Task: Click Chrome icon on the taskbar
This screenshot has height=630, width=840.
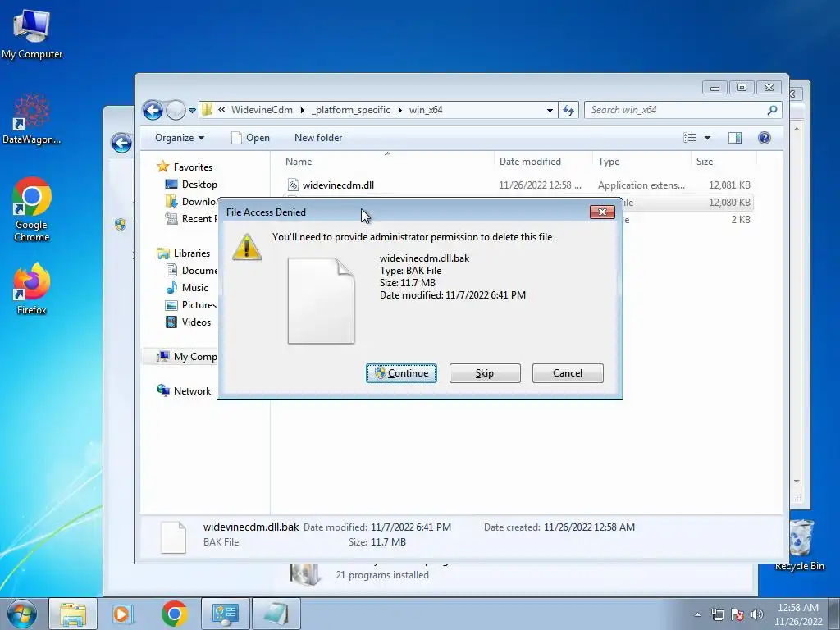Action: click(174, 614)
